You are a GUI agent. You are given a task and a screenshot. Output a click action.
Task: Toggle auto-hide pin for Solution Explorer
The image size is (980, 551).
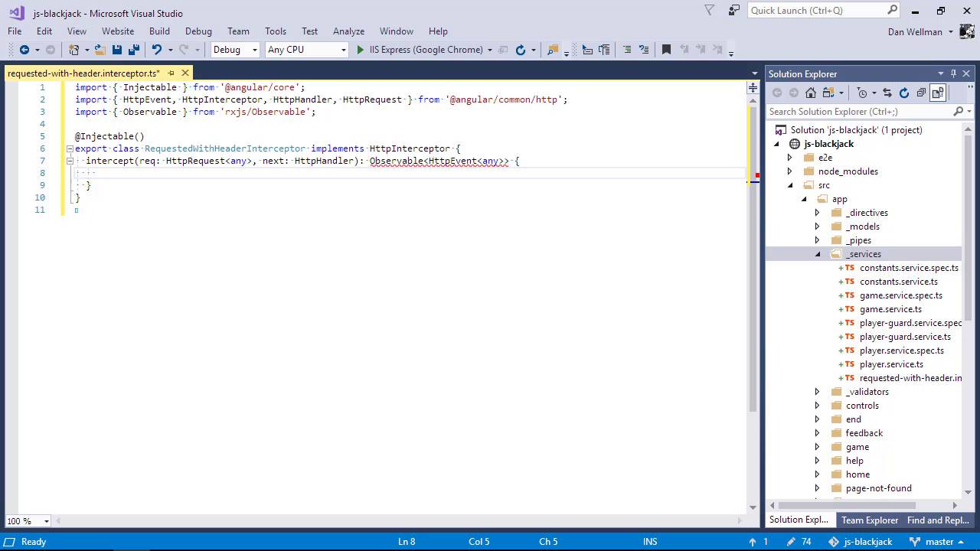coord(953,73)
